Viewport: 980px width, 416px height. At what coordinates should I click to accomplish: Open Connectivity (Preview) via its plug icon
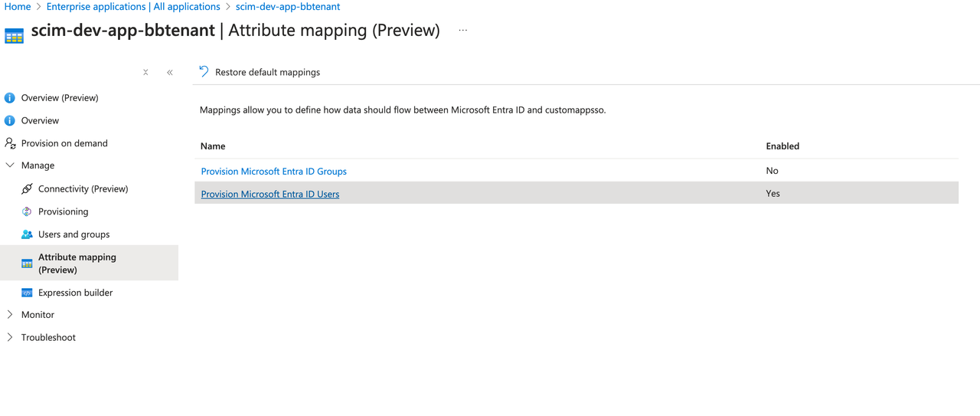(x=27, y=188)
